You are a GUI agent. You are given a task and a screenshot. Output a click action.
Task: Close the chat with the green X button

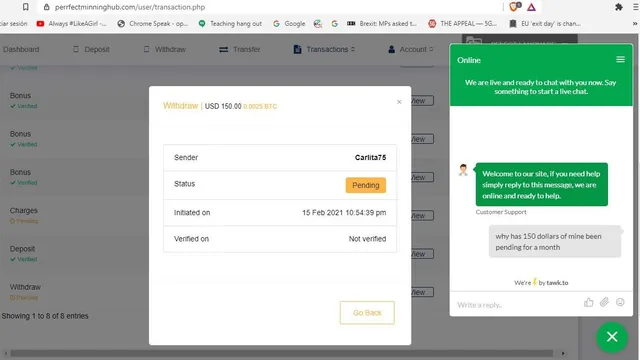(611, 337)
